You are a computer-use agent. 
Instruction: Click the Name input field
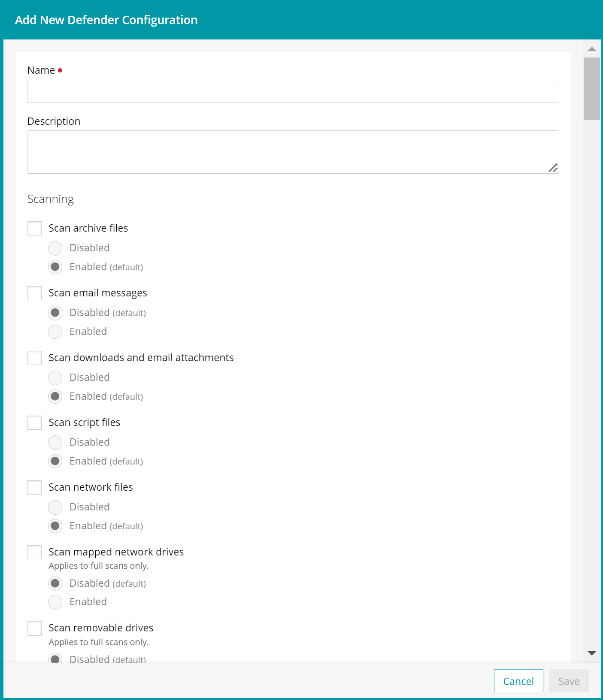[293, 91]
